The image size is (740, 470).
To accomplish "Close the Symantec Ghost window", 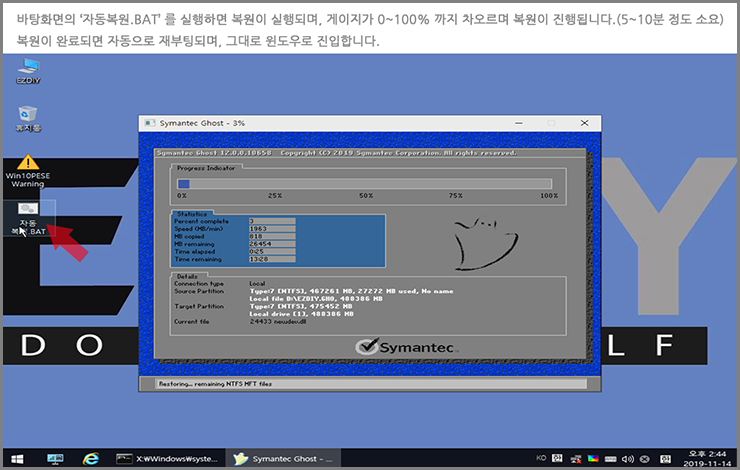I will pos(584,123).
